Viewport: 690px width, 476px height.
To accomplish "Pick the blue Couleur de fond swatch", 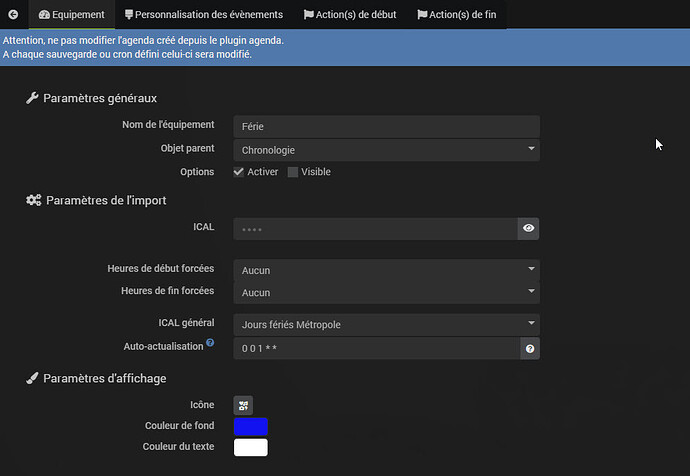I will [x=251, y=426].
